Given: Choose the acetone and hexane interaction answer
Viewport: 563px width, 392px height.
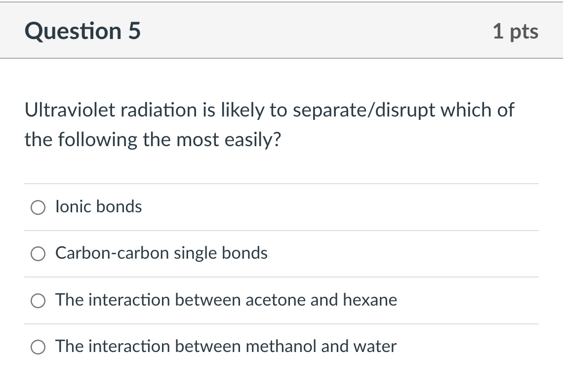Looking at the screenshot, I should [x=38, y=300].
